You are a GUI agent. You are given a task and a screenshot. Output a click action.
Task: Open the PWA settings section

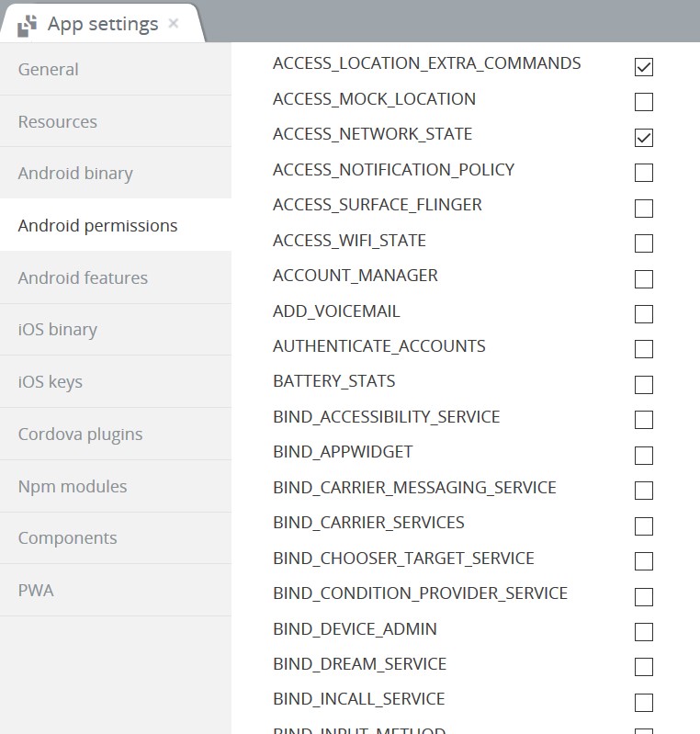pos(116,591)
